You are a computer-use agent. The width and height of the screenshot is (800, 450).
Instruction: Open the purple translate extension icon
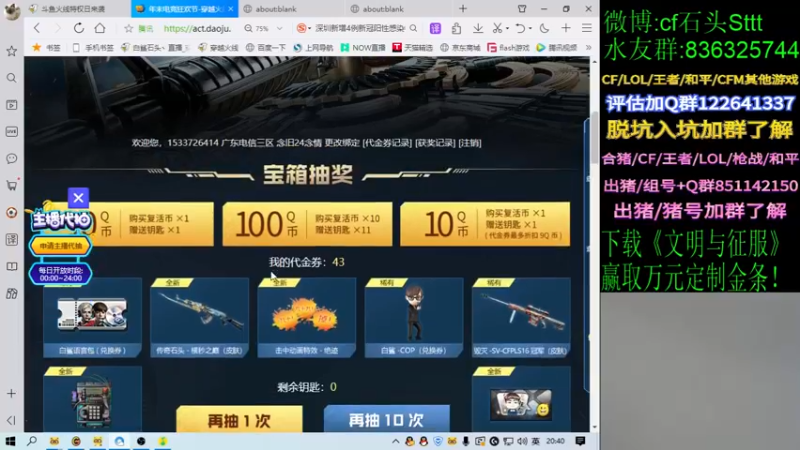(435, 29)
